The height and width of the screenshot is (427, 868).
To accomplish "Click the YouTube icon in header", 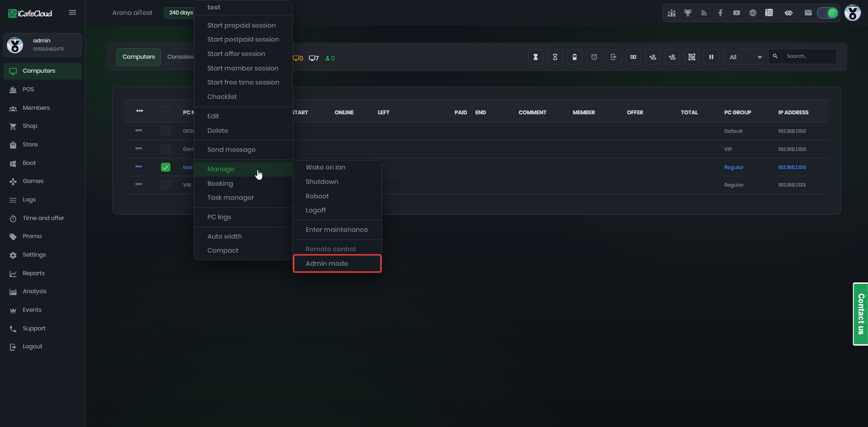I will pos(736,13).
